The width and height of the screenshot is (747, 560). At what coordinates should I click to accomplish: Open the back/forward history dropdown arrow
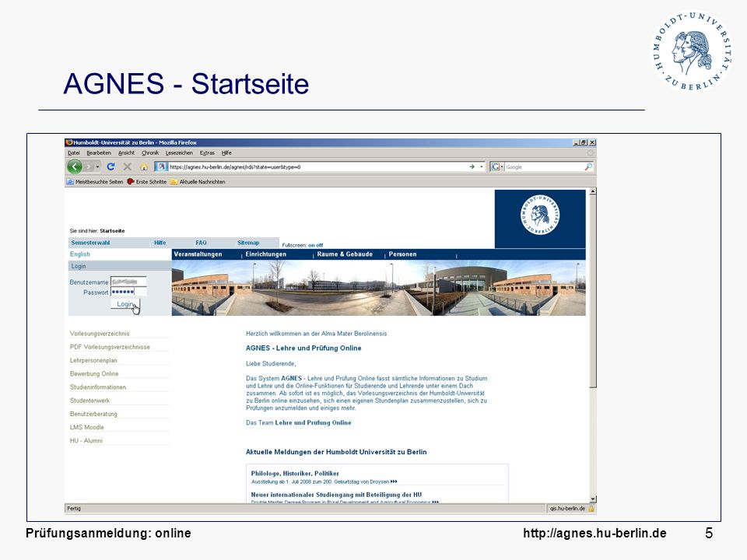click(x=98, y=166)
